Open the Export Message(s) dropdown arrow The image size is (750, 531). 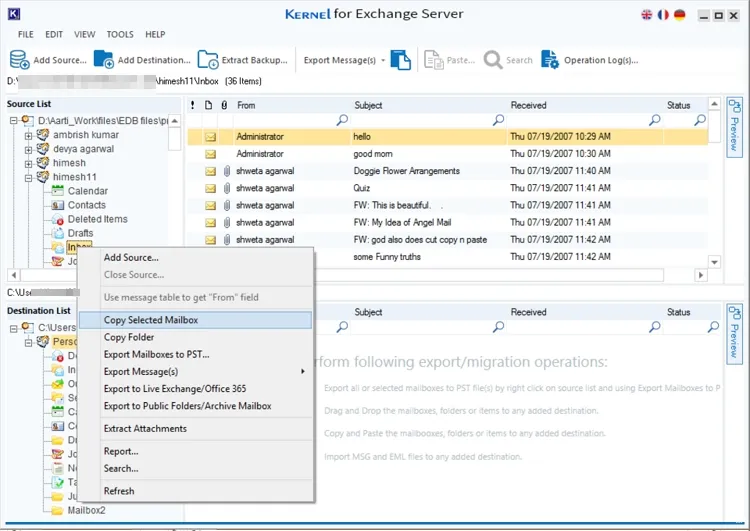point(383,60)
